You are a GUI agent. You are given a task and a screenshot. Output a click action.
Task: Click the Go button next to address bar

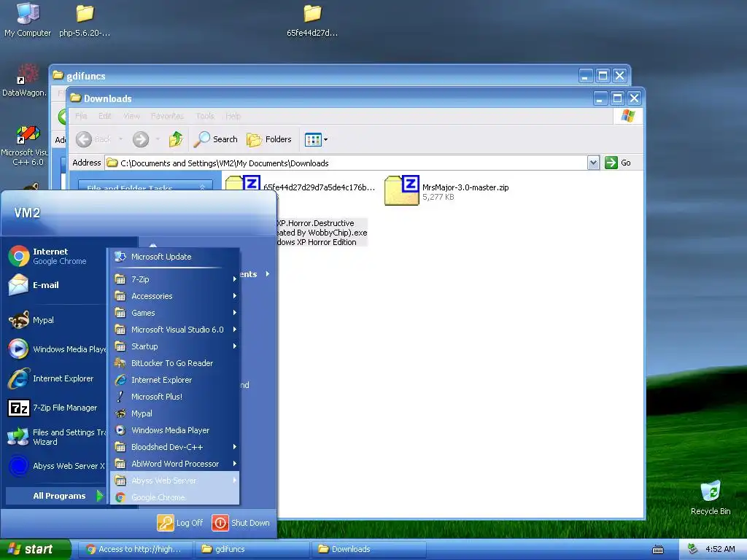click(618, 163)
